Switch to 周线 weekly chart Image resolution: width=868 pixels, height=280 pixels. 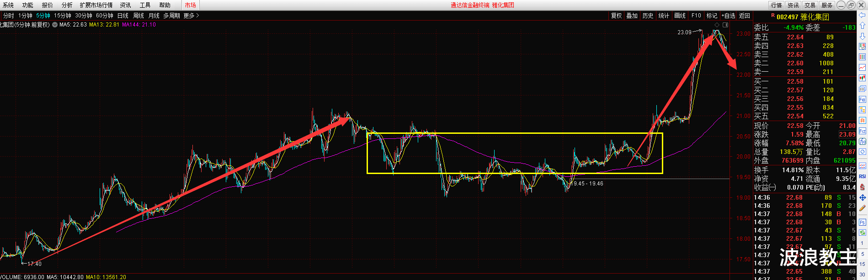point(138,16)
